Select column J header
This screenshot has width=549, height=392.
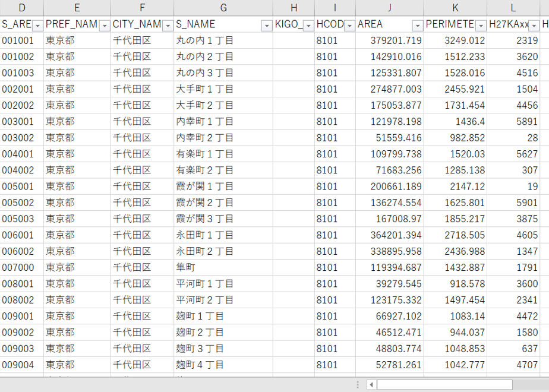coord(390,8)
